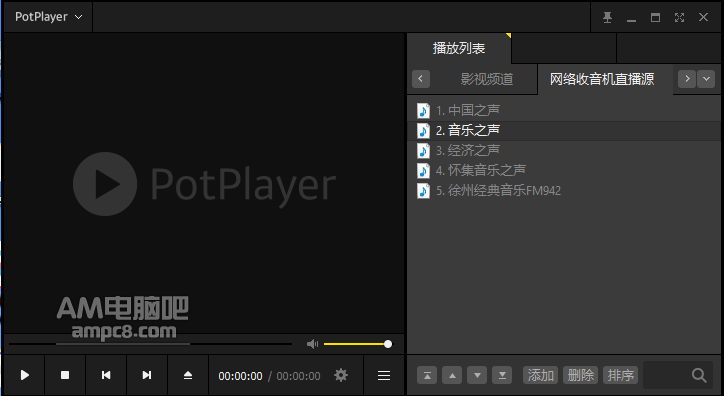The height and width of the screenshot is (396, 724).
Task: Close the PotPlayer window
Action: pyautogui.click(x=703, y=17)
